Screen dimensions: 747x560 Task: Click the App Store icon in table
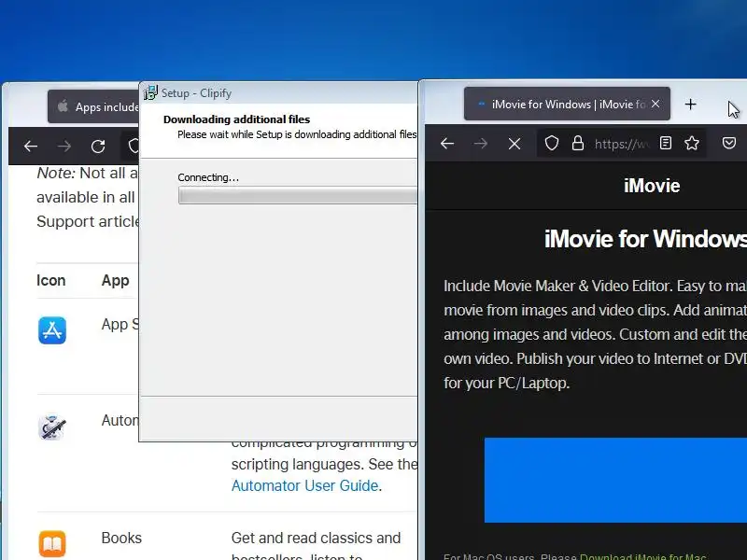52,330
